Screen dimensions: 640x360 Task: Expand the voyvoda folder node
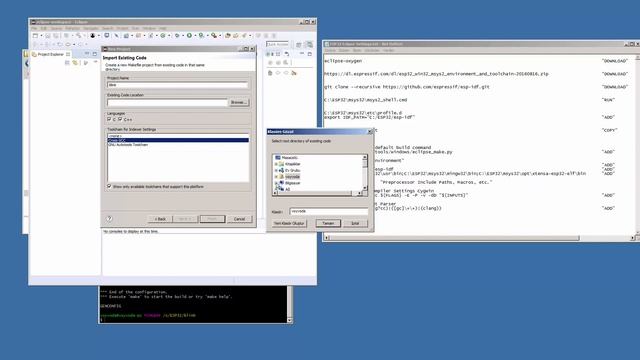[x=276, y=177]
